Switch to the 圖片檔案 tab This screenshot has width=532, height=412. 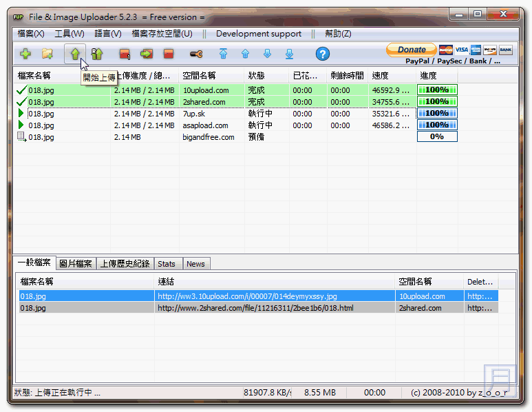click(76, 264)
